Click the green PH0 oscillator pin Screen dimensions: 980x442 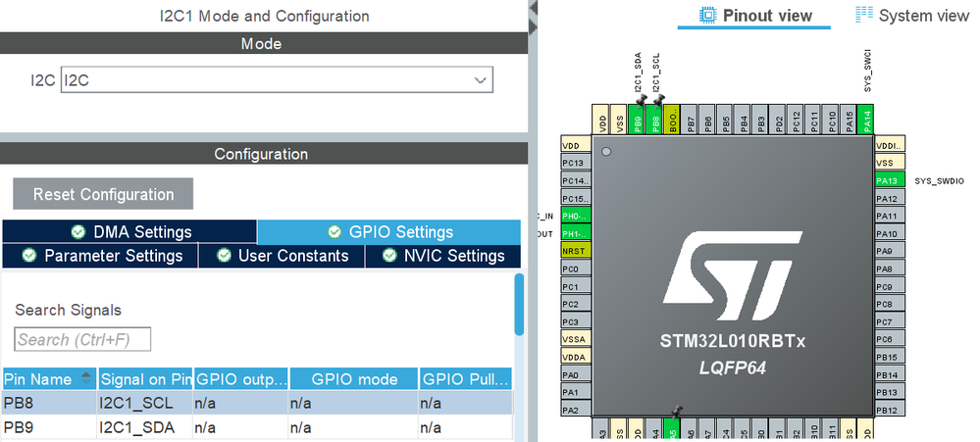(x=576, y=216)
